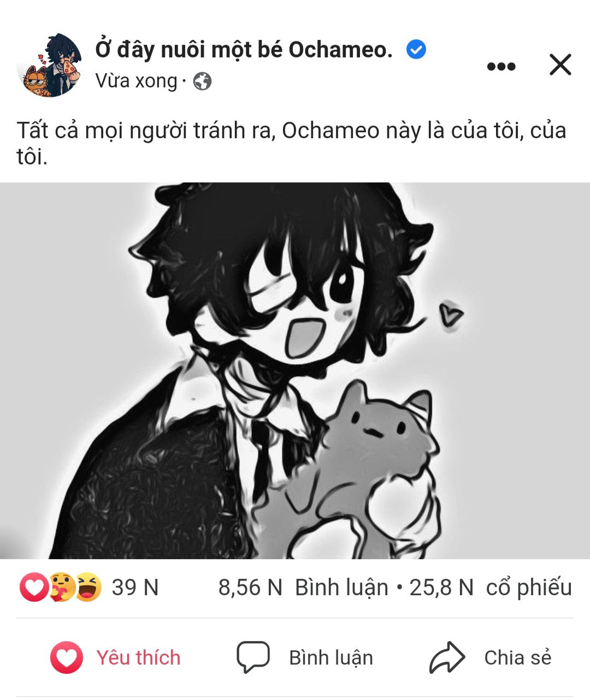View 25,8 N cổ phiếu shares count

coord(491,588)
